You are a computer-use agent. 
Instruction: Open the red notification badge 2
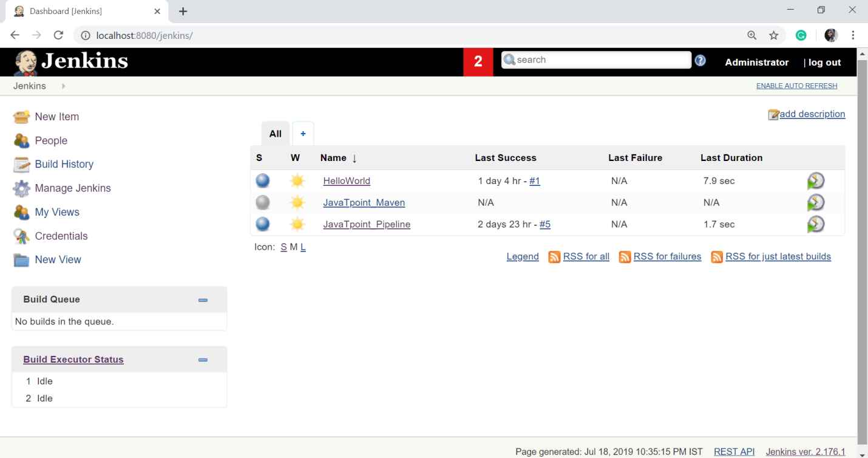point(478,62)
